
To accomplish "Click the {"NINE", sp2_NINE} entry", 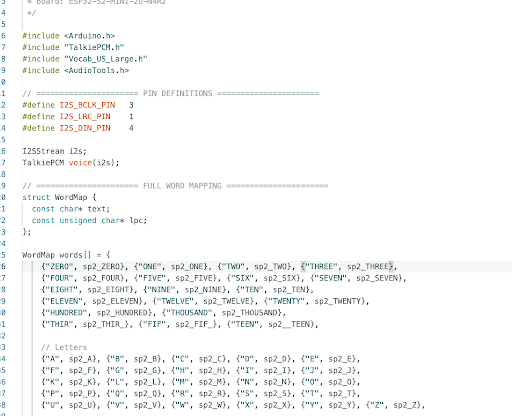I will 185,290.
